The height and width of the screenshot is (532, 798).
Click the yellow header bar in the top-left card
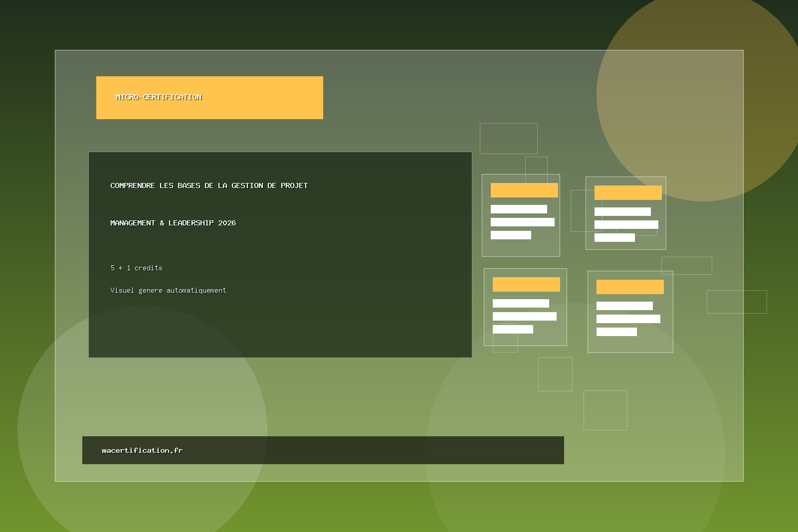(524, 190)
